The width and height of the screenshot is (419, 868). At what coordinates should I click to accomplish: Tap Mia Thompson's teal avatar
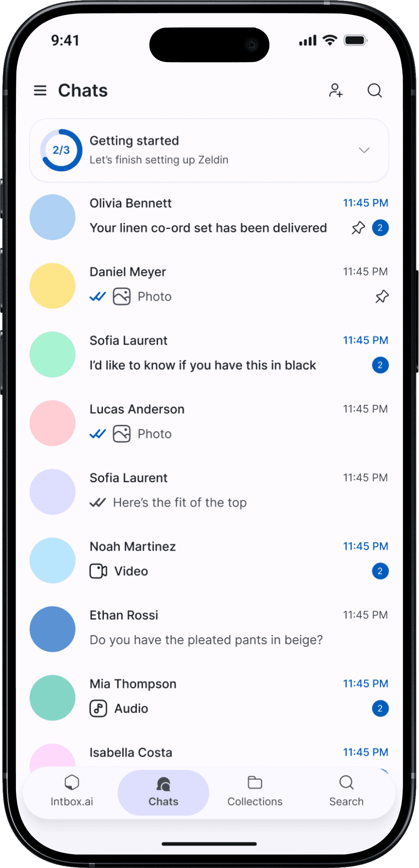pos(53,698)
